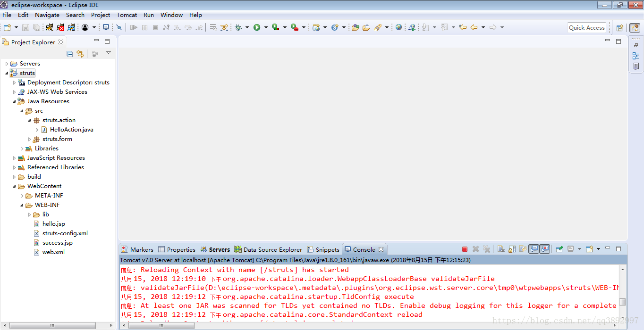Switch to the Snippets tab
The width and height of the screenshot is (644, 330).
pyautogui.click(x=323, y=249)
